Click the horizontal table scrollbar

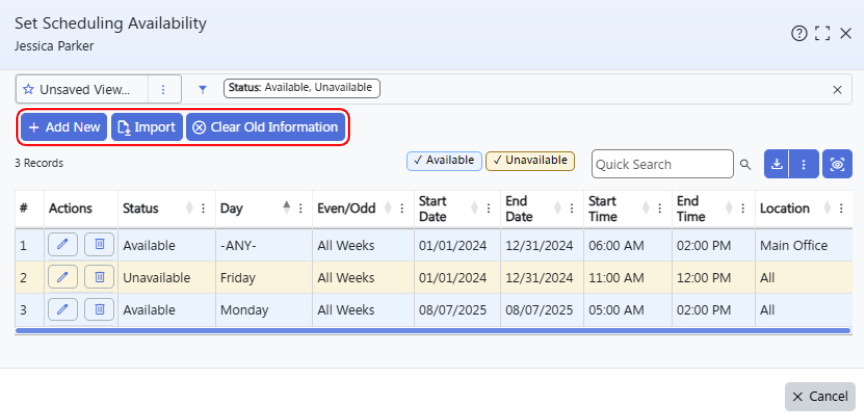433,331
